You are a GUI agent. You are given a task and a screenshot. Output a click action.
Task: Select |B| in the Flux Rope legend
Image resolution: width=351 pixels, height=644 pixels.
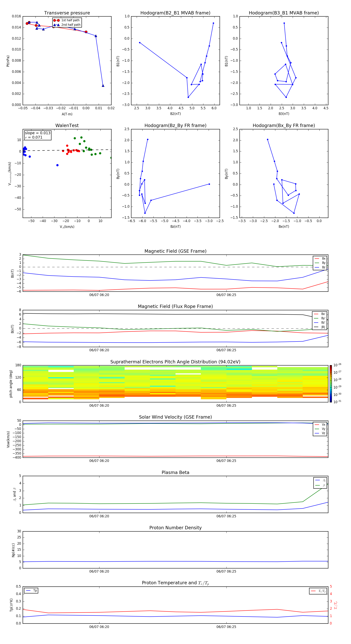(x=320, y=327)
